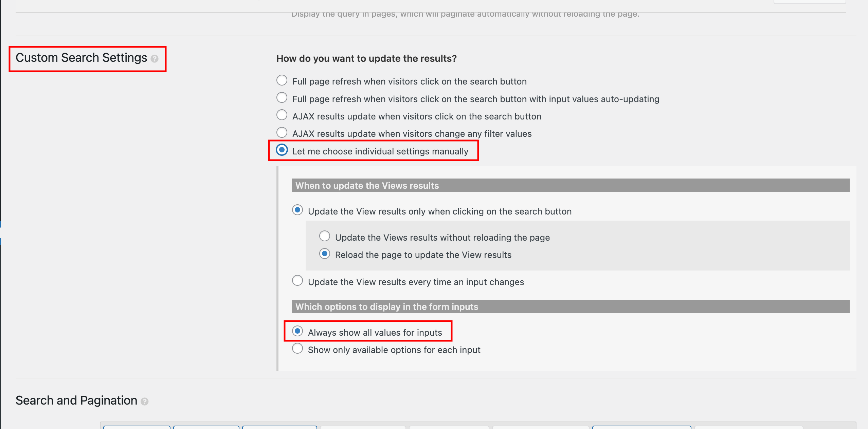Click the When to update the Views results bar
This screenshot has width=868, height=429.
click(571, 186)
